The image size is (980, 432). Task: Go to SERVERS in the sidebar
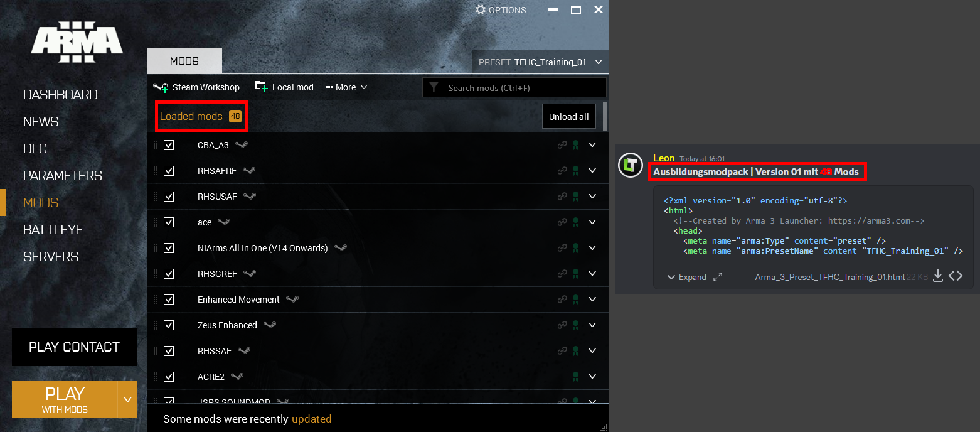click(51, 257)
